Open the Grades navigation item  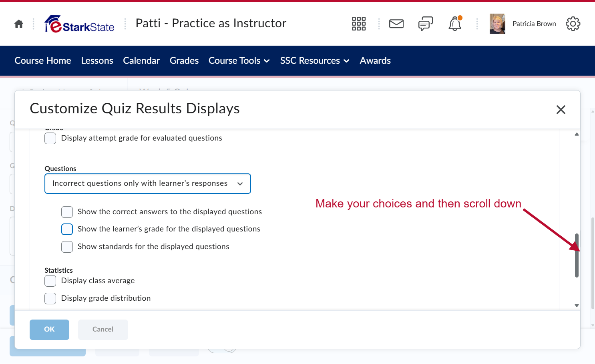(184, 60)
